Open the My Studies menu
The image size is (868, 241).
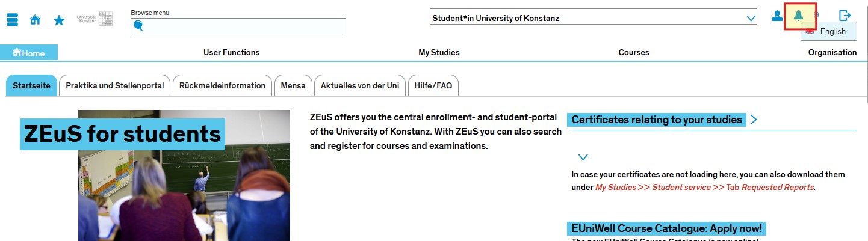pyautogui.click(x=439, y=52)
